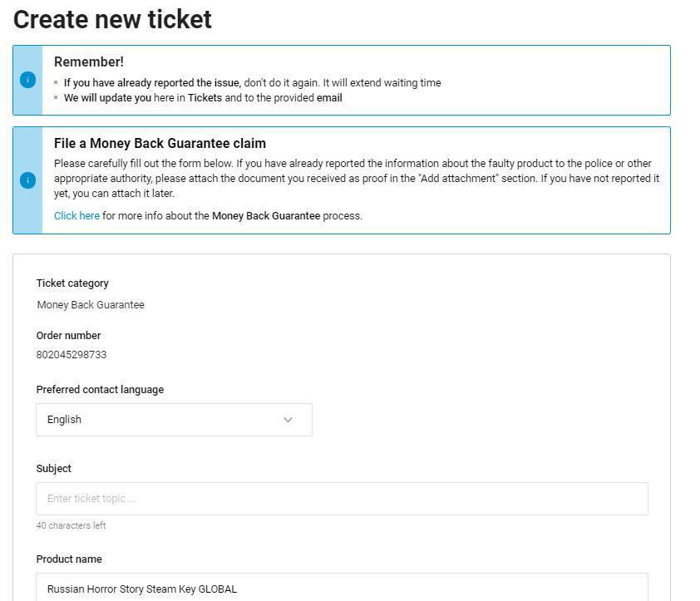Open the Click here Money Back Guarantee link
Image resolution: width=700 pixels, height=601 pixels.
76,215
